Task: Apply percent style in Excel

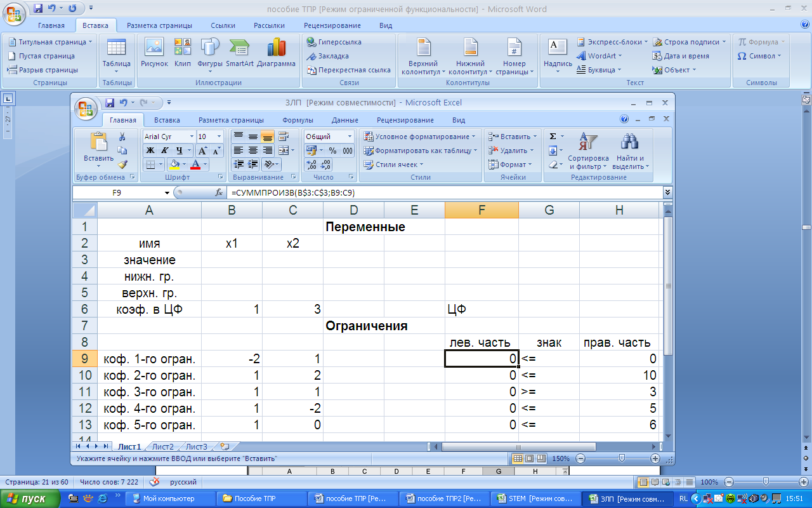Action: (333, 150)
